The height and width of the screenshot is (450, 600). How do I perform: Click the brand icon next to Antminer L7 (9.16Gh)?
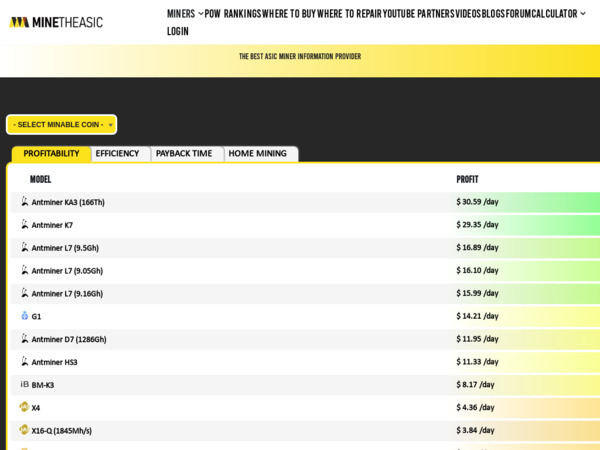click(x=25, y=293)
